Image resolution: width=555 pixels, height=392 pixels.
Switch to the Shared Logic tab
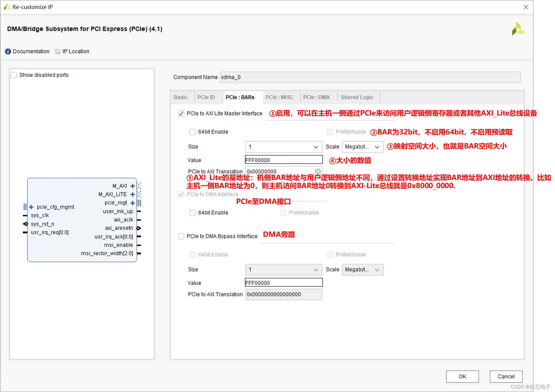(x=357, y=97)
